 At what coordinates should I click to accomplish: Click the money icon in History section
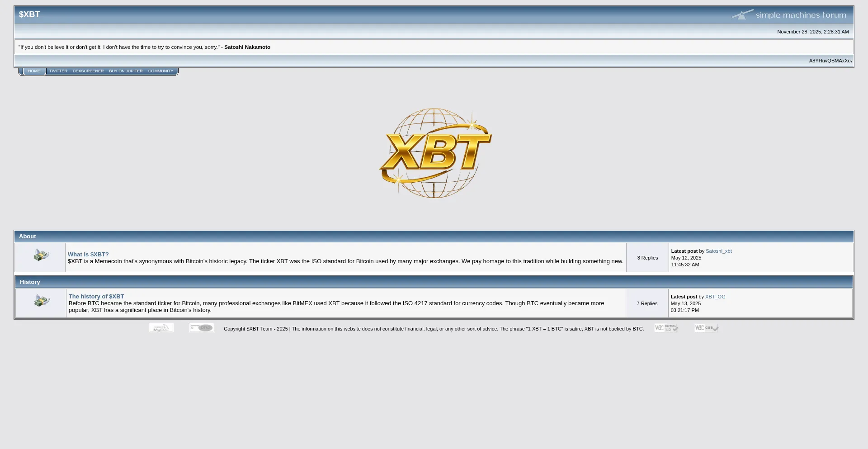click(x=42, y=301)
